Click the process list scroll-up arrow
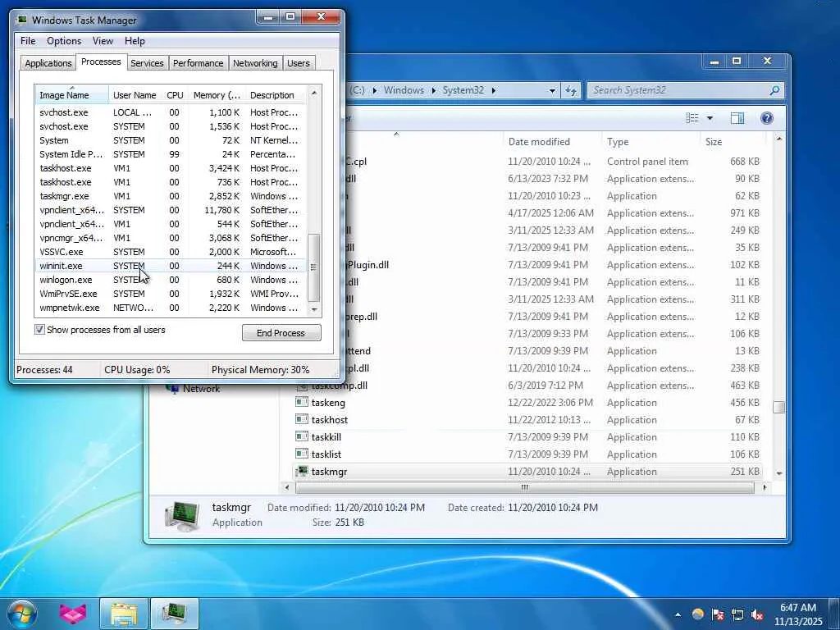 [314, 93]
